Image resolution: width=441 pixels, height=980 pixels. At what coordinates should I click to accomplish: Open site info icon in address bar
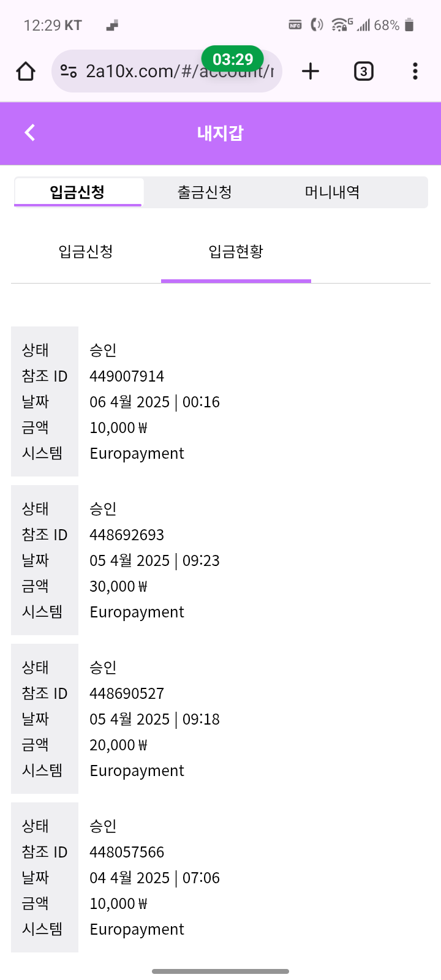click(x=69, y=72)
